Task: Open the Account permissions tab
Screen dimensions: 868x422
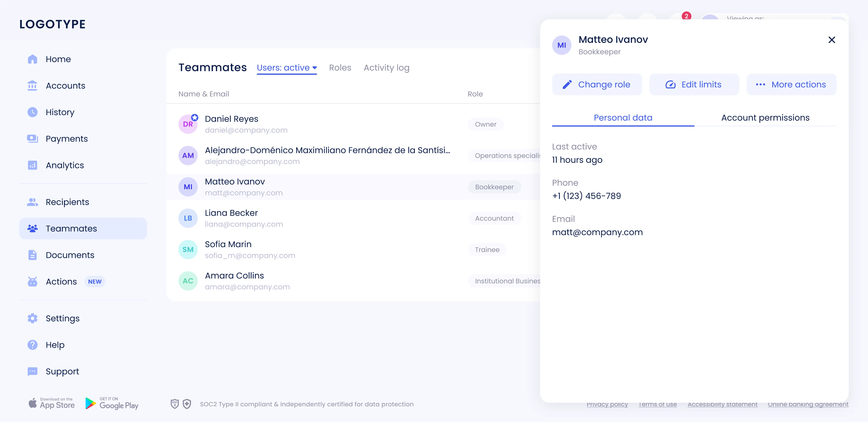Action: pyautogui.click(x=765, y=118)
